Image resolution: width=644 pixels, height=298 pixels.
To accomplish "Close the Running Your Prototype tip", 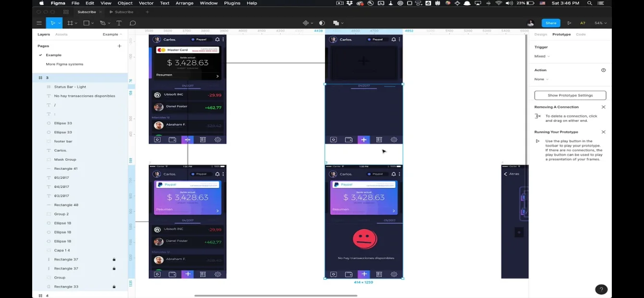I will [603, 132].
